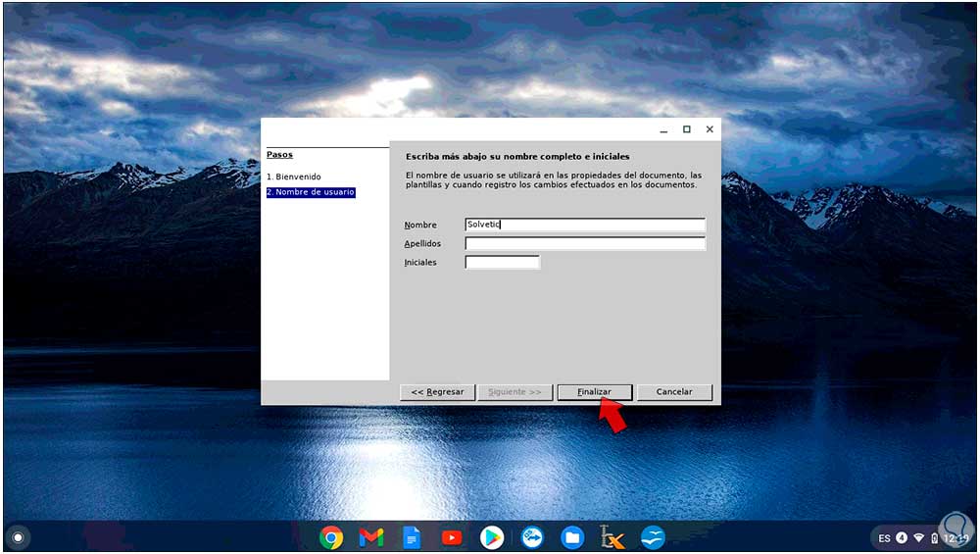This screenshot has height=554, width=980.
Task: Click the Nombre label
Action: 420,226
